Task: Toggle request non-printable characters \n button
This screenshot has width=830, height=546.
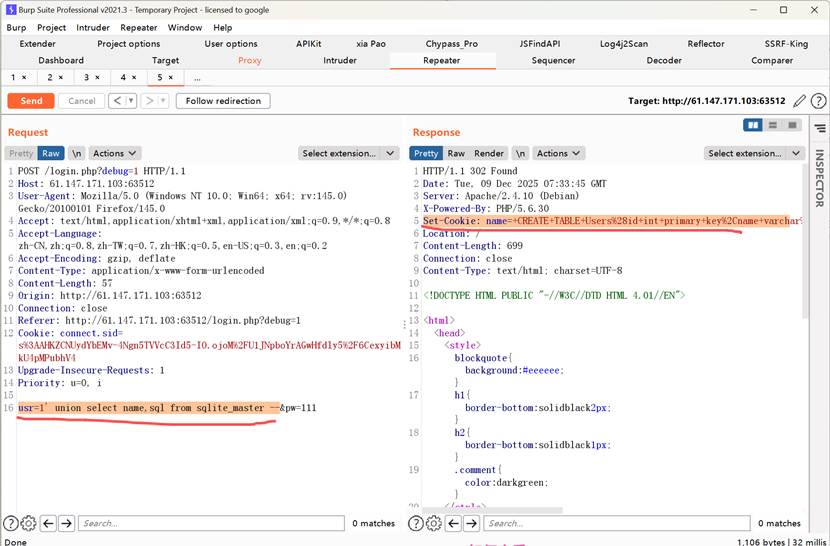Action: (77, 153)
